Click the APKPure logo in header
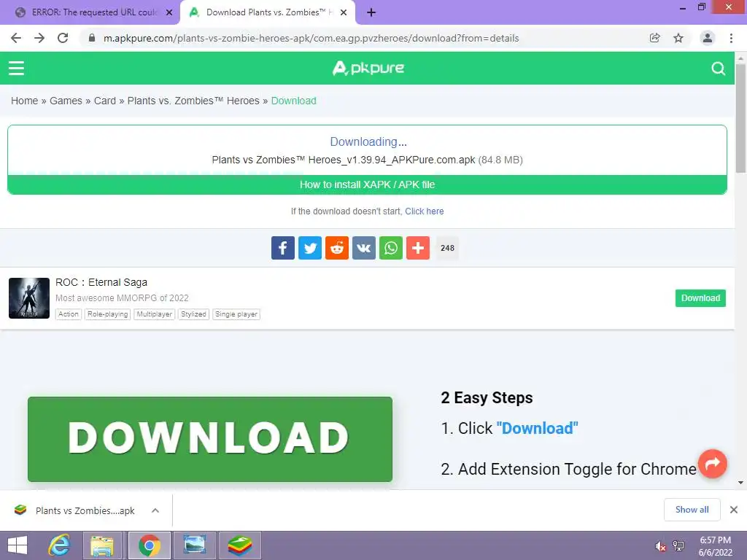 click(x=368, y=68)
